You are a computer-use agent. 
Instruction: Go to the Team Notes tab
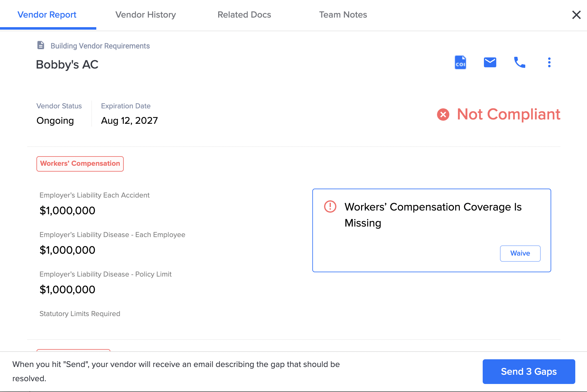343,15
